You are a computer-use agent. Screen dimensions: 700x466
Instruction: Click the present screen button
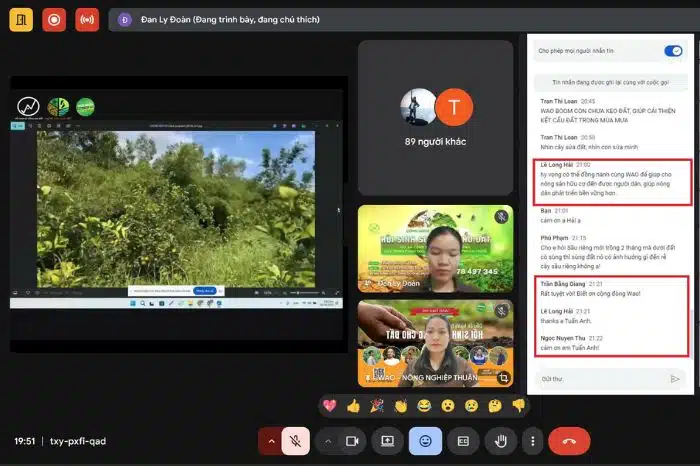[x=387, y=440]
